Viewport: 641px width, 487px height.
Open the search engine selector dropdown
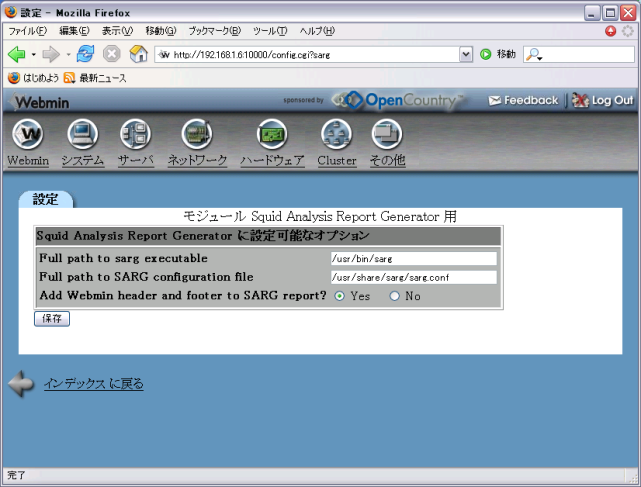point(534,54)
